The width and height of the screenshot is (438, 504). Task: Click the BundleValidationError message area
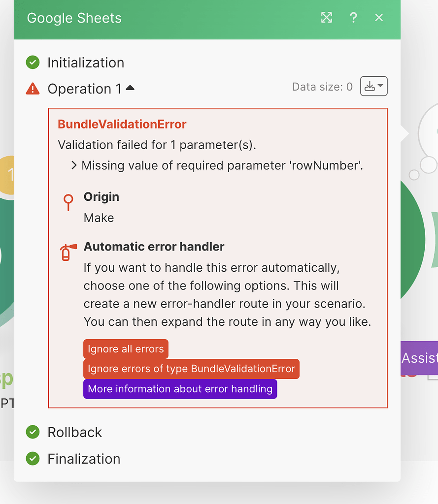pyautogui.click(x=122, y=124)
